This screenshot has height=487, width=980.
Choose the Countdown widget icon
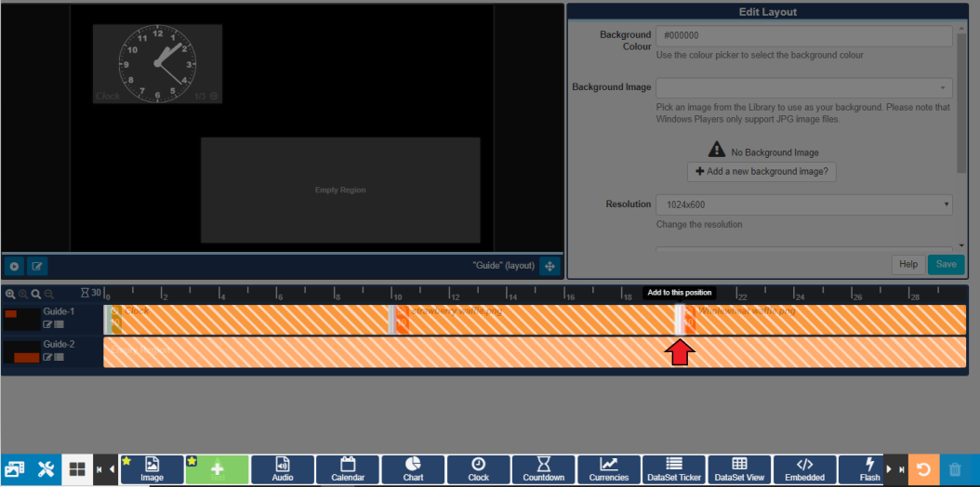coord(543,469)
